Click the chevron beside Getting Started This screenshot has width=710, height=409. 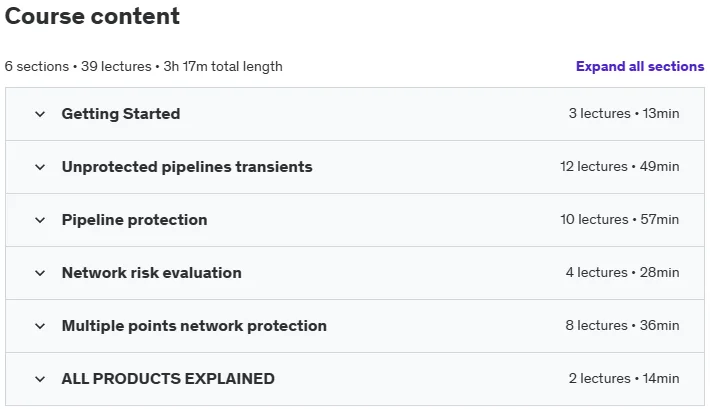click(x=40, y=114)
